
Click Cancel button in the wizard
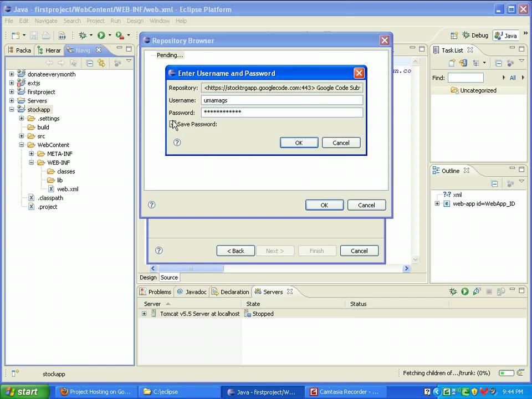pos(359,250)
